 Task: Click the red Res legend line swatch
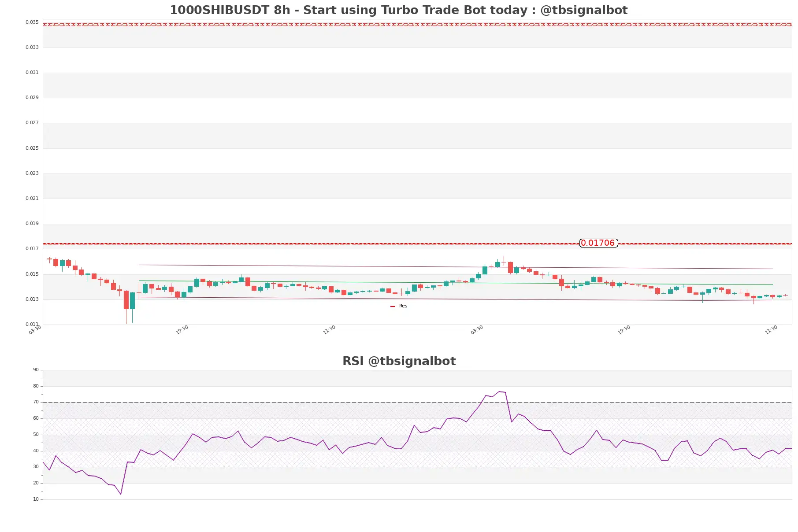393,307
